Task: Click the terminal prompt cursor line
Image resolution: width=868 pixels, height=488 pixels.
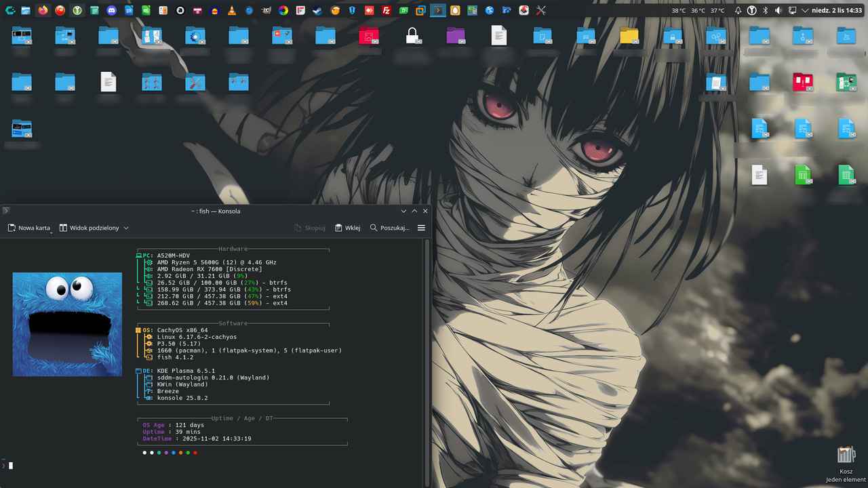Action: click(11, 466)
